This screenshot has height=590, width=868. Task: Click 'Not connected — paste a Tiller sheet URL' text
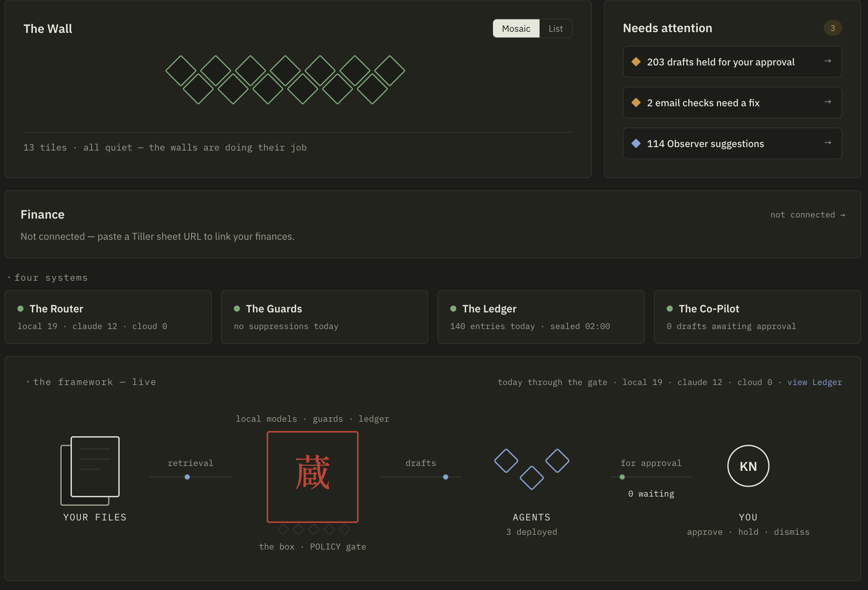[157, 236]
